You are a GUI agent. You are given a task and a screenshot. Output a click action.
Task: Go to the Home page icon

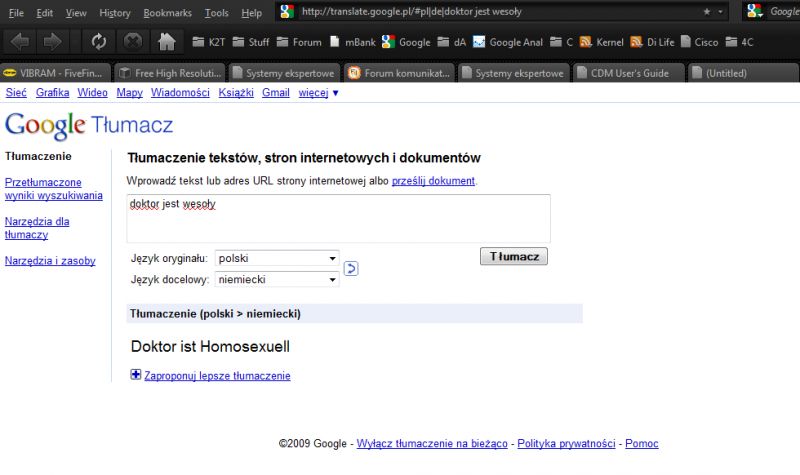coord(166,41)
